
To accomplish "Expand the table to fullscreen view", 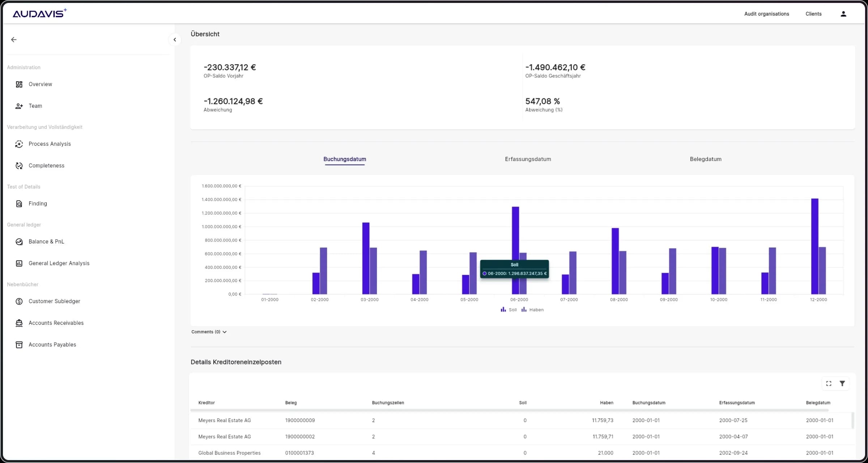I will [829, 383].
